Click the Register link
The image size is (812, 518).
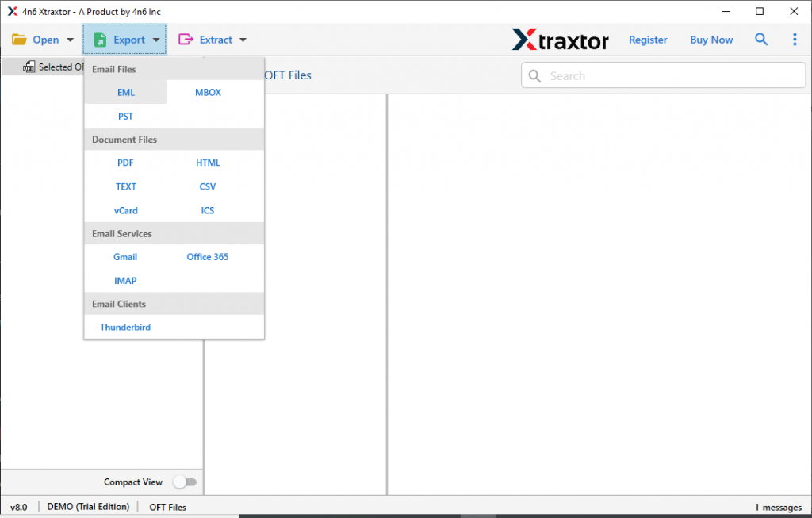pyautogui.click(x=648, y=40)
